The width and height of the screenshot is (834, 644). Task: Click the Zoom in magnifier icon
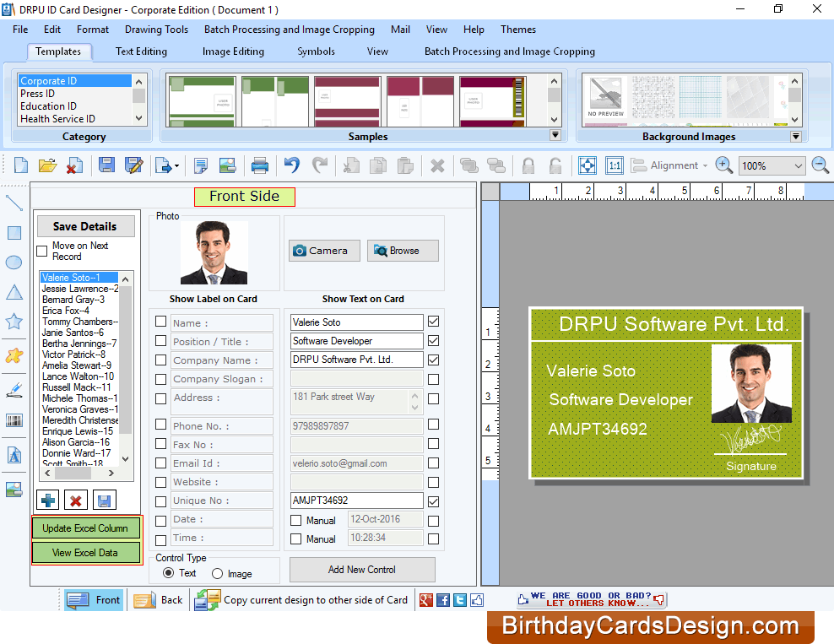(x=724, y=165)
